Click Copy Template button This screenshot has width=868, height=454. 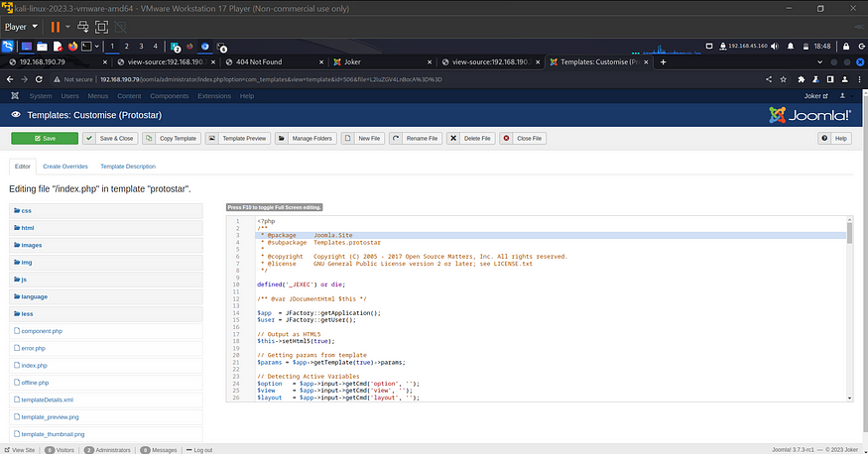pyautogui.click(x=171, y=138)
